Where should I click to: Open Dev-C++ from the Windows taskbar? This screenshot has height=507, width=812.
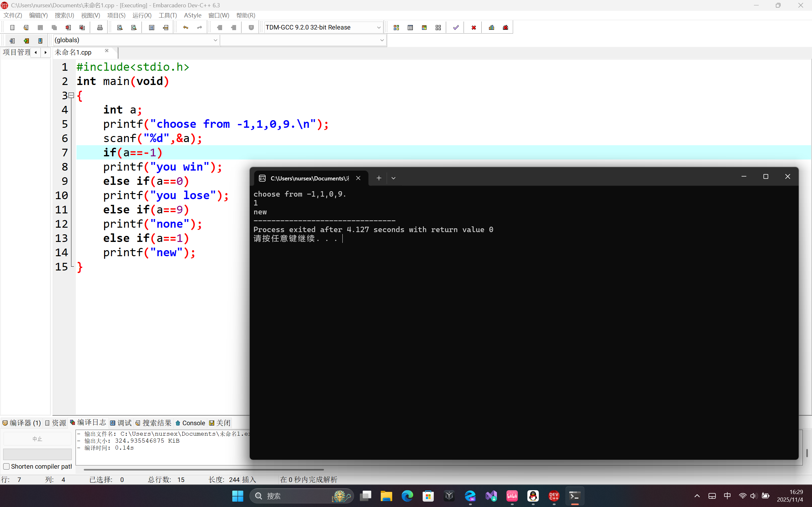554,496
